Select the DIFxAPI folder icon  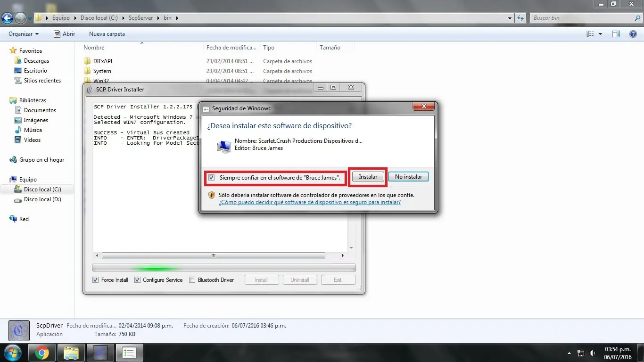point(87,61)
